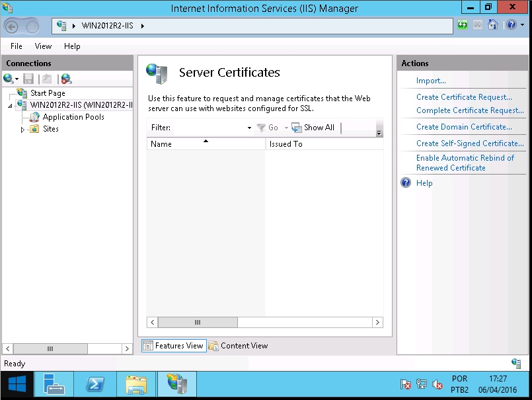The image size is (532, 400).
Task: Switch to Features View tab
Action: click(x=174, y=346)
